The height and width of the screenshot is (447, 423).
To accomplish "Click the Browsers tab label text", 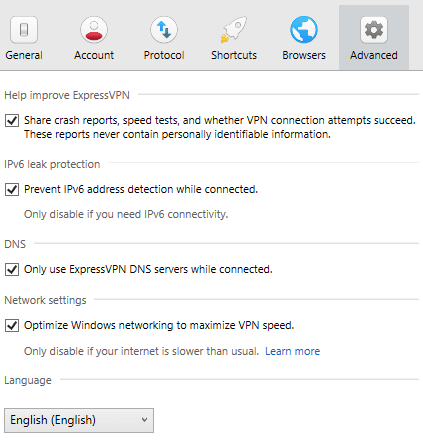I will click(304, 55).
